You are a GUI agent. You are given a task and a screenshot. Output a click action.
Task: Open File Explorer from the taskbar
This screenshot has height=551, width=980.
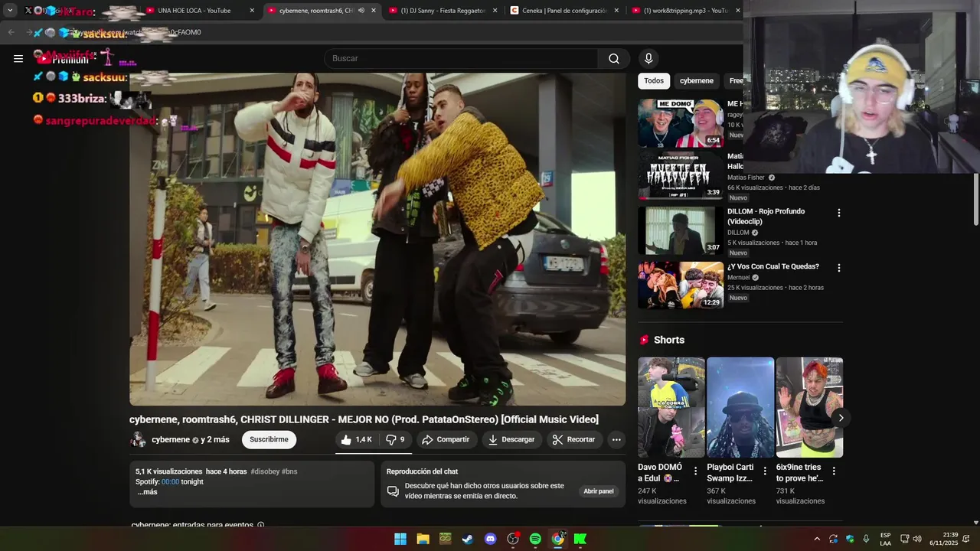(x=423, y=539)
